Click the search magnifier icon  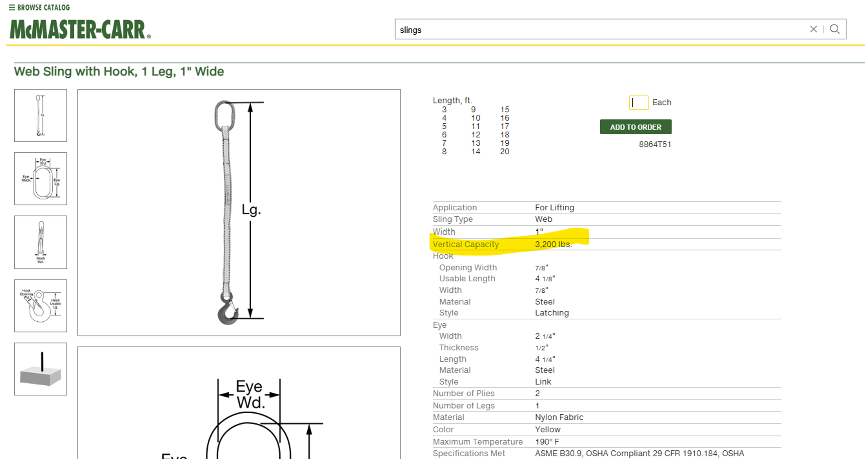pos(835,29)
